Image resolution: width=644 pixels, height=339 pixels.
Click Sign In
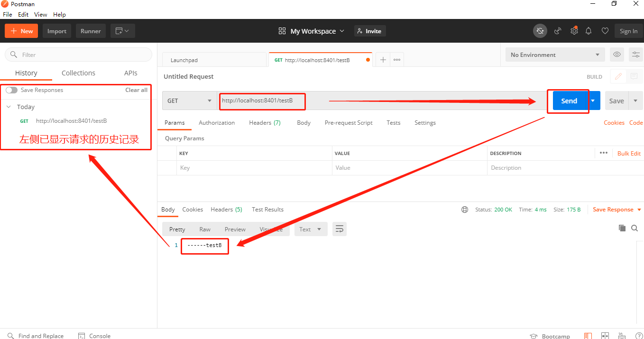629,31
